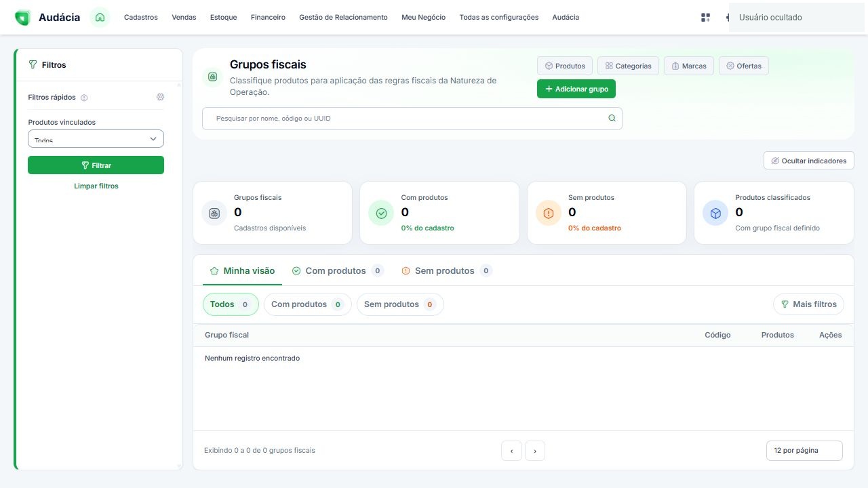
Task: Click Limpar filtros link
Action: [x=96, y=186]
